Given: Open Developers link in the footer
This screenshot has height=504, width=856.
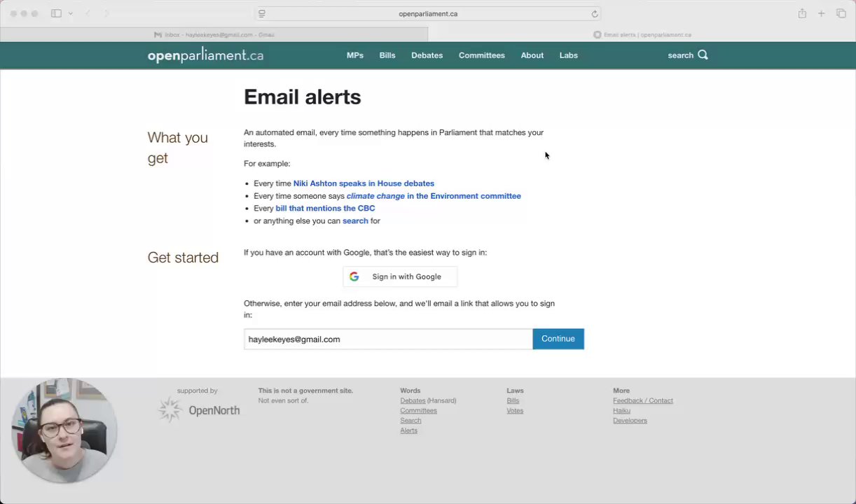Looking at the screenshot, I should [x=630, y=420].
